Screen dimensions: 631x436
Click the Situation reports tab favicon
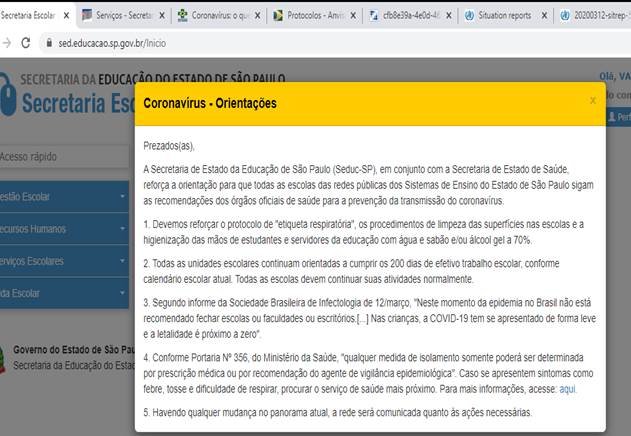tap(469, 15)
